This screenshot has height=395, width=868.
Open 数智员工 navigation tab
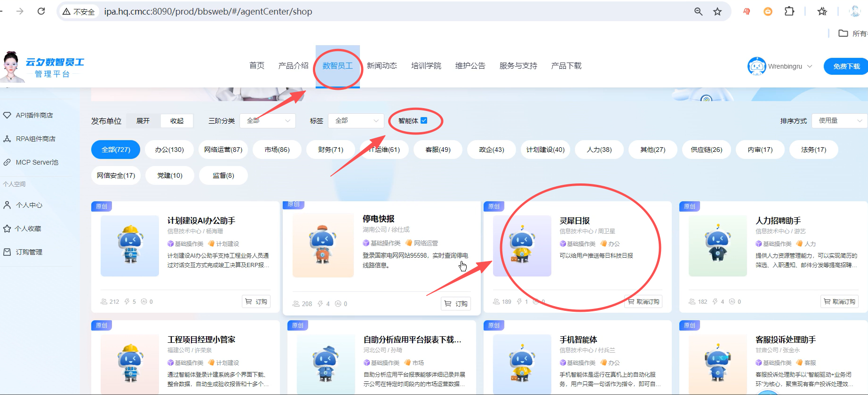pos(338,66)
